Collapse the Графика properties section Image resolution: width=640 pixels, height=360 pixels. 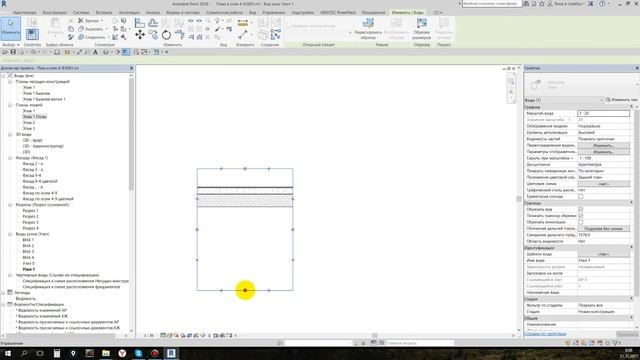631,107
